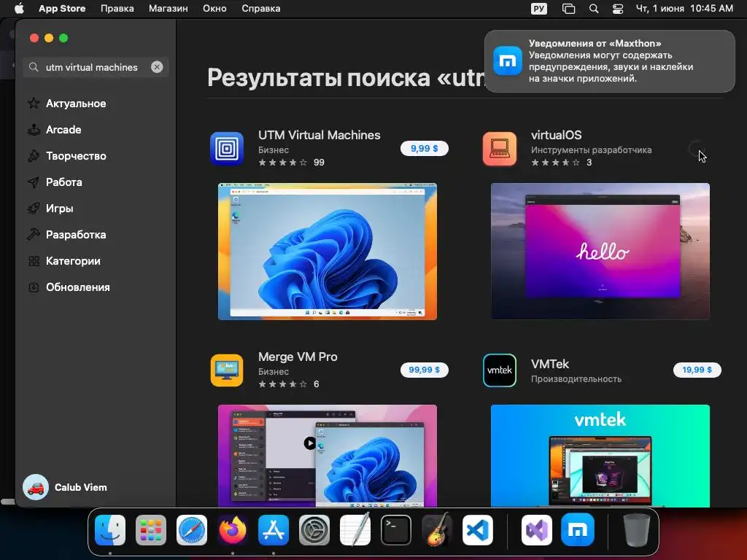This screenshot has height=560, width=747.
Task: Buy UTM Virtual Machines for 9,99 $
Action: click(x=424, y=148)
